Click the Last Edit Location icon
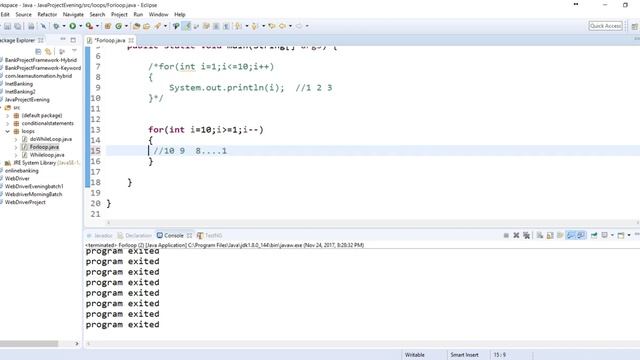 pos(271,26)
